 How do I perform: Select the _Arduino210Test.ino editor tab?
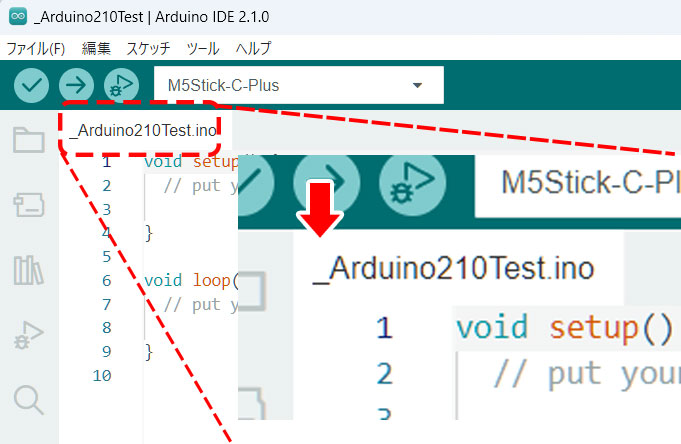143,130
